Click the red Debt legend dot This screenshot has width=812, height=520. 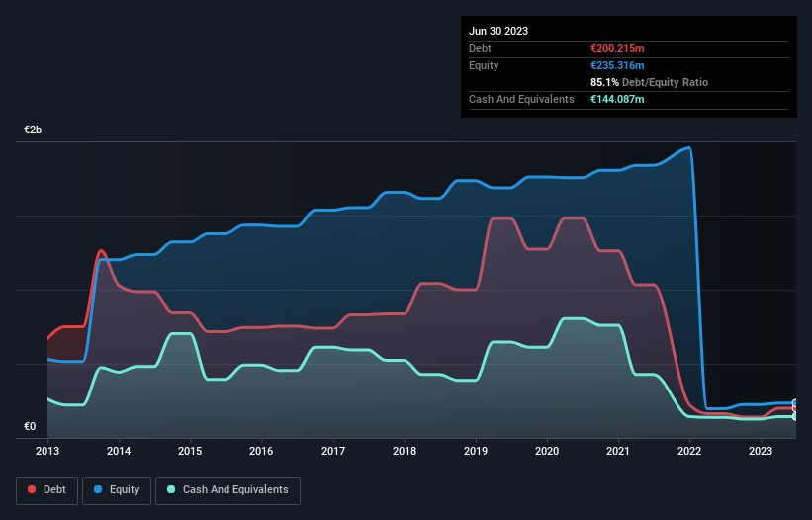[32, 489]
